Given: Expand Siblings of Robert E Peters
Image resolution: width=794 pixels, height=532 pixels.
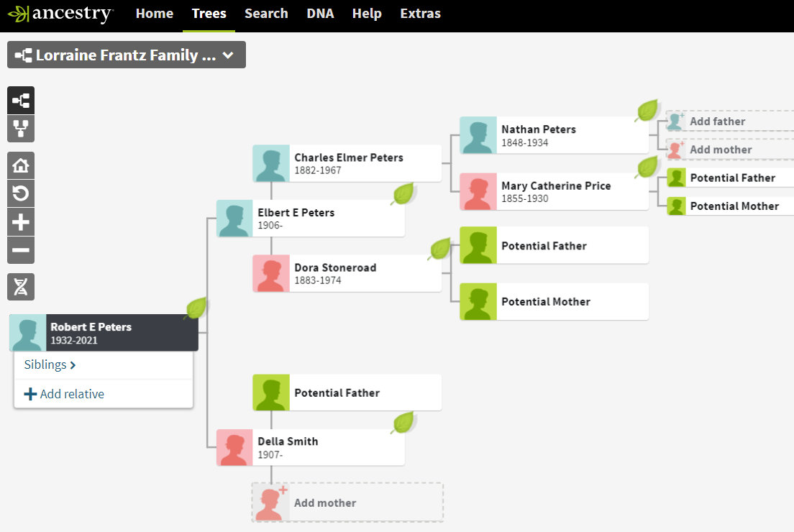Looking at the screenshot, I should click(x=50, y=365).
